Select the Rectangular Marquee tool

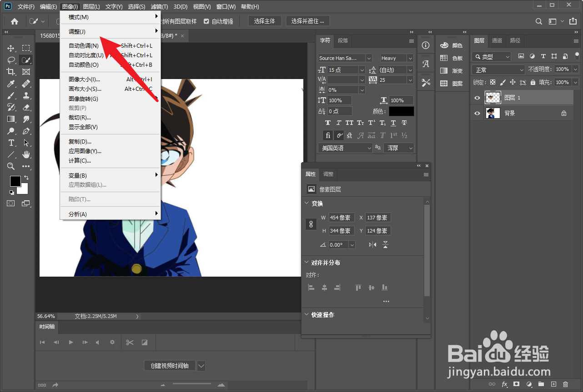coord(26,48)
